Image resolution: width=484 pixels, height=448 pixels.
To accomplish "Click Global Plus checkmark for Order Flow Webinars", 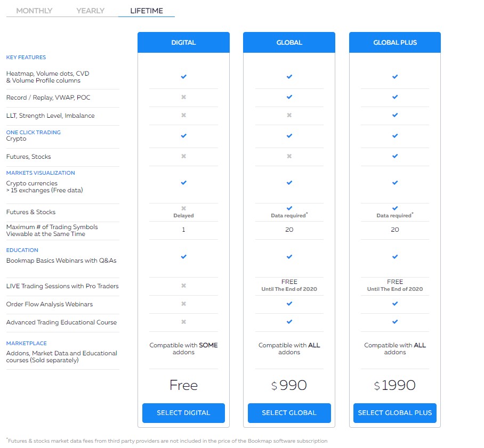I will 395,304.
